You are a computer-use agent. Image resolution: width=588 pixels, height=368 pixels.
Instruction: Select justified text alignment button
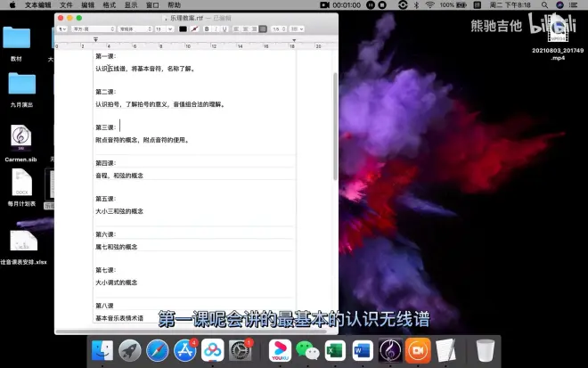[263, 29]
